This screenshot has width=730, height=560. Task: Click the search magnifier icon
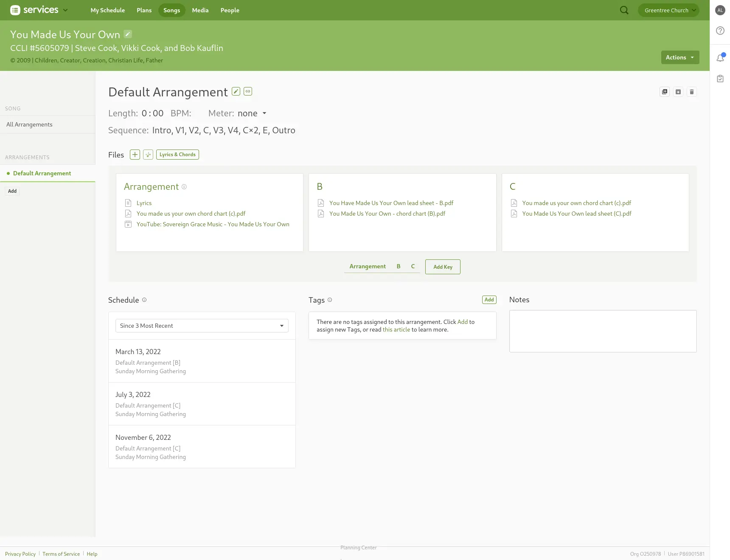624,10
